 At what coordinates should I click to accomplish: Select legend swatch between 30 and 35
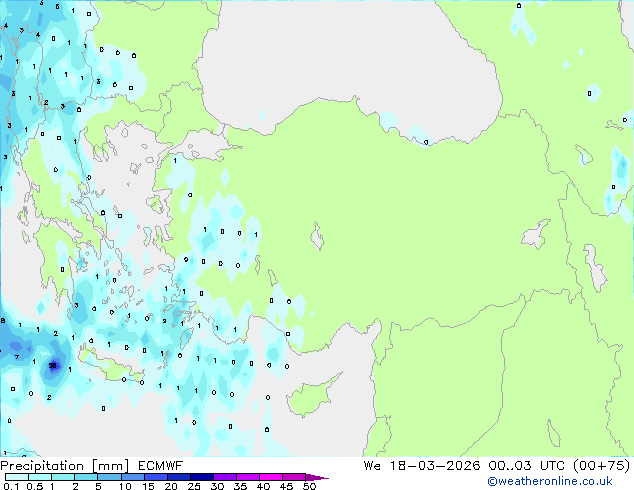(x=225, y=477)
